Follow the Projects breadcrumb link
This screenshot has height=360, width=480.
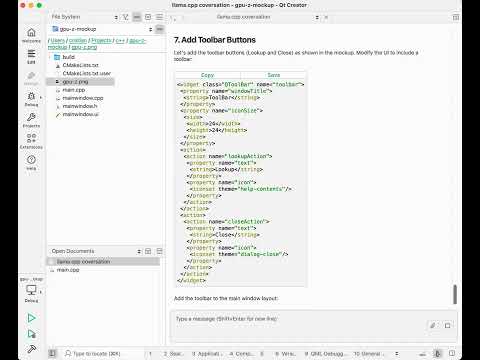[x=101, y=40]
